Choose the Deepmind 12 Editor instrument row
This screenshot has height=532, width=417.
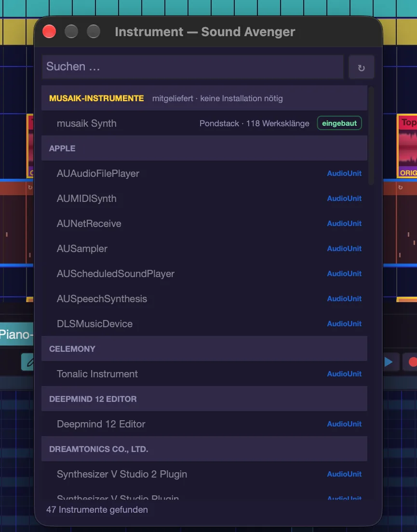coord(204,424)
